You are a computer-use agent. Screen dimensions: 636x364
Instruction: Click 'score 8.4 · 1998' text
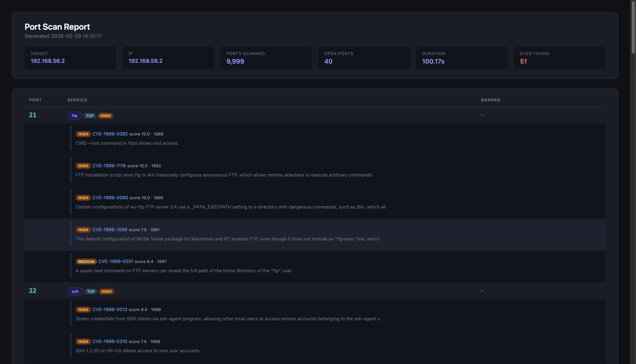[145, 310]
